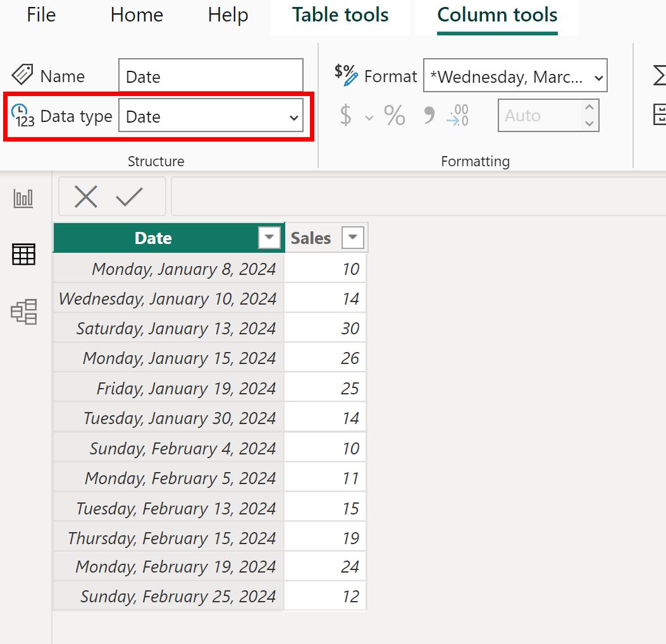Switch to the Report view in the sidebar
Viewport: 666px width, 644px height.
pos(23,197)
